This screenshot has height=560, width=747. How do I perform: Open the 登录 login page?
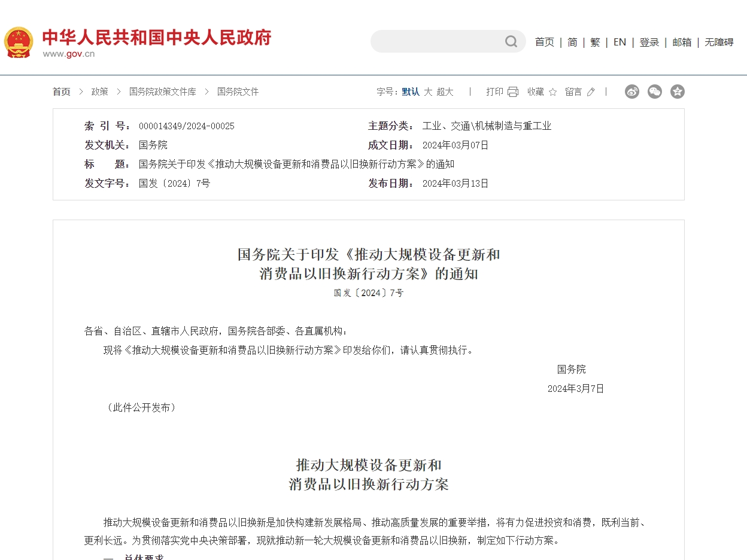click(x=649, y=42)
